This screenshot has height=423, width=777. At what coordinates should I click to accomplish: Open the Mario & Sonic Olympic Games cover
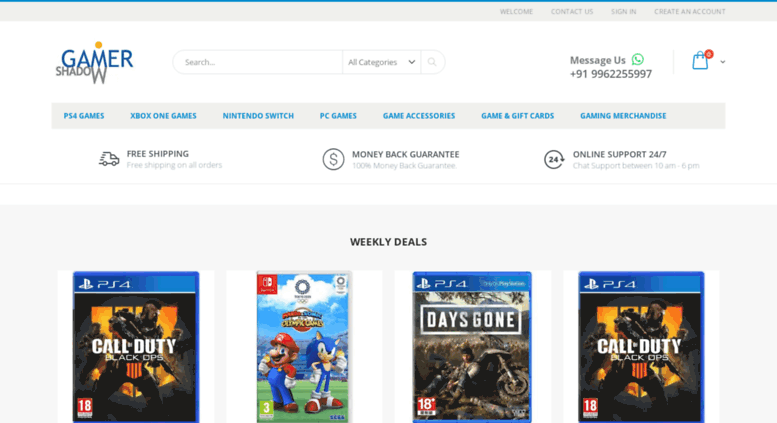(304, 347)
